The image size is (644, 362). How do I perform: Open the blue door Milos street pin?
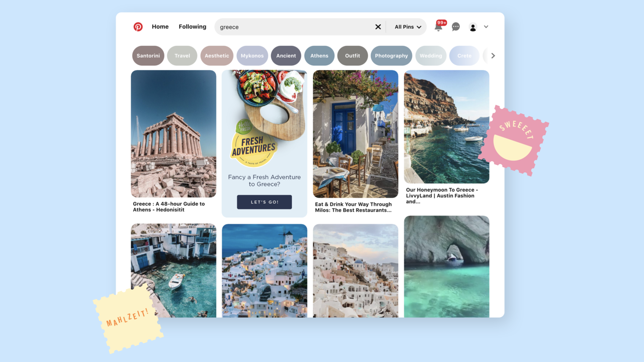[x=355, y=134]
